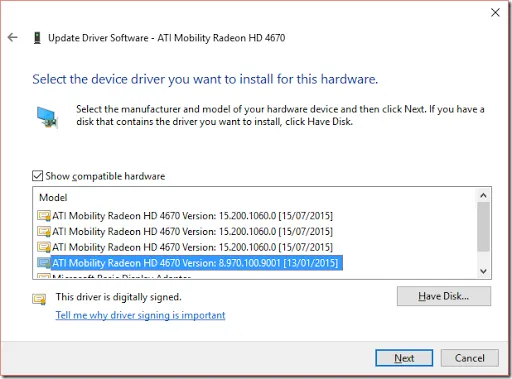Screen dimensions: 512x379
Task: Close the Update Driver Software window
Action: [495, 13]
